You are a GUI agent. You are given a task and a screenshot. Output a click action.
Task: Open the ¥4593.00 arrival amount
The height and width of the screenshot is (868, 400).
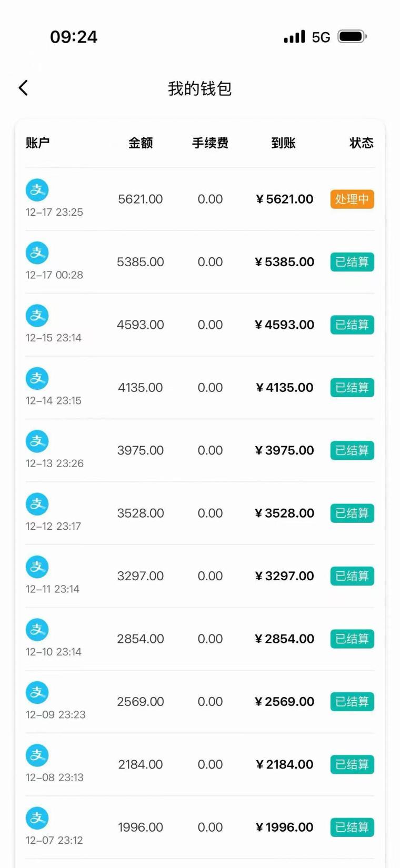coord(285,325)
